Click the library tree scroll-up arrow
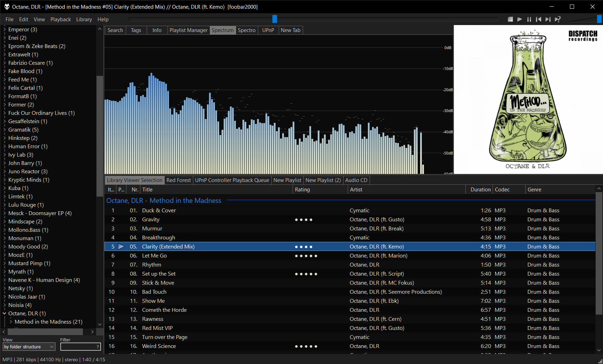603x364 pixels. [100, 29]
